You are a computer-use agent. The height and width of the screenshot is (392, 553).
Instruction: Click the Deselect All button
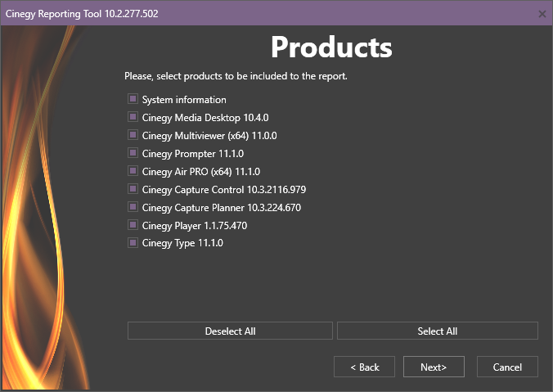pos(230,331)
